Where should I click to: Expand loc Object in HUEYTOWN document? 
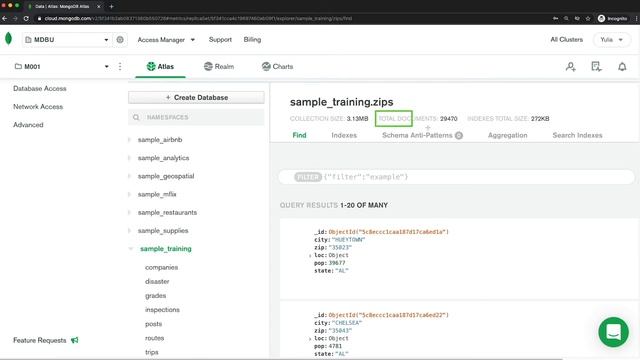310,256
